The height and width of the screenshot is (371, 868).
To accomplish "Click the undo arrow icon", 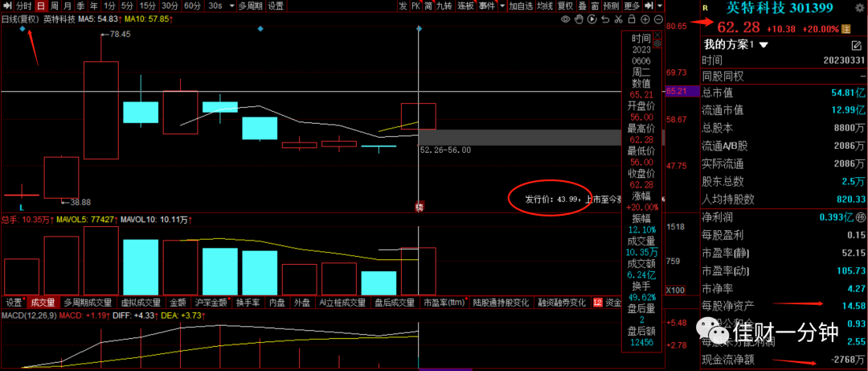I will coord(605,19).
